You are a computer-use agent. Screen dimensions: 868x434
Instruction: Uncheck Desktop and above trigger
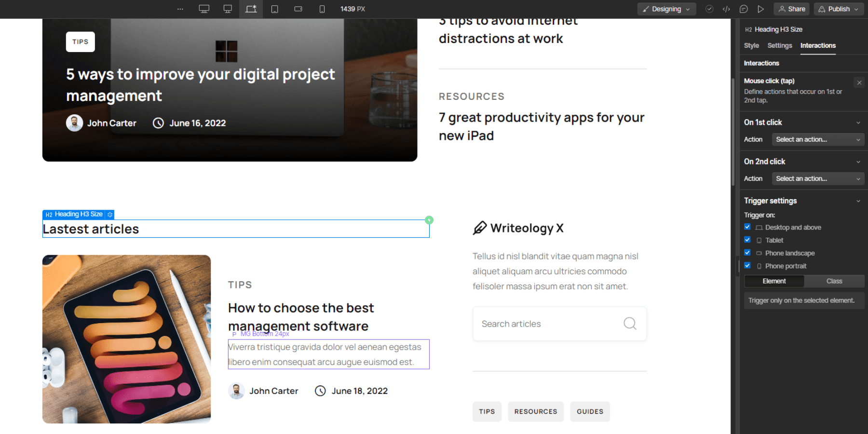(747, 227)
